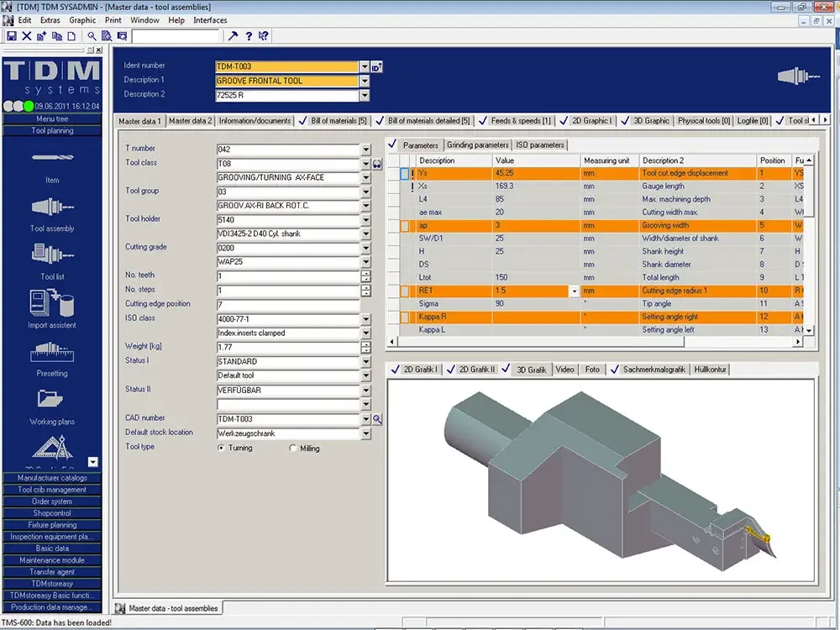Click the Save floppy disk icon

pyautogui.click(x=11, y=36)
